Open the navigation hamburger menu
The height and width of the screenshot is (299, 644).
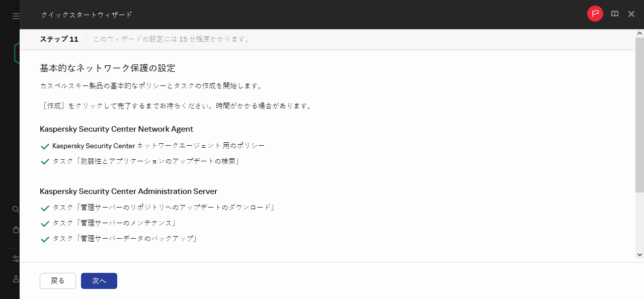[x=15, y=16]
